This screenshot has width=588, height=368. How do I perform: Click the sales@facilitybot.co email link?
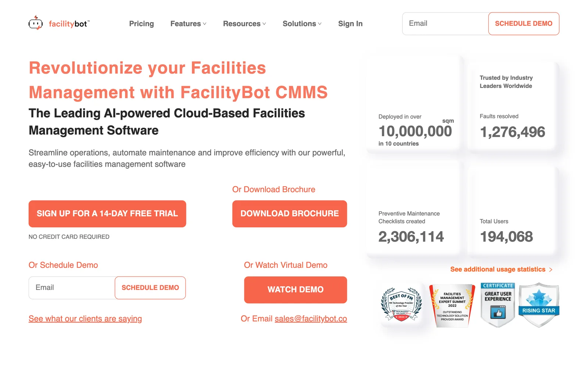click(311, 319)
